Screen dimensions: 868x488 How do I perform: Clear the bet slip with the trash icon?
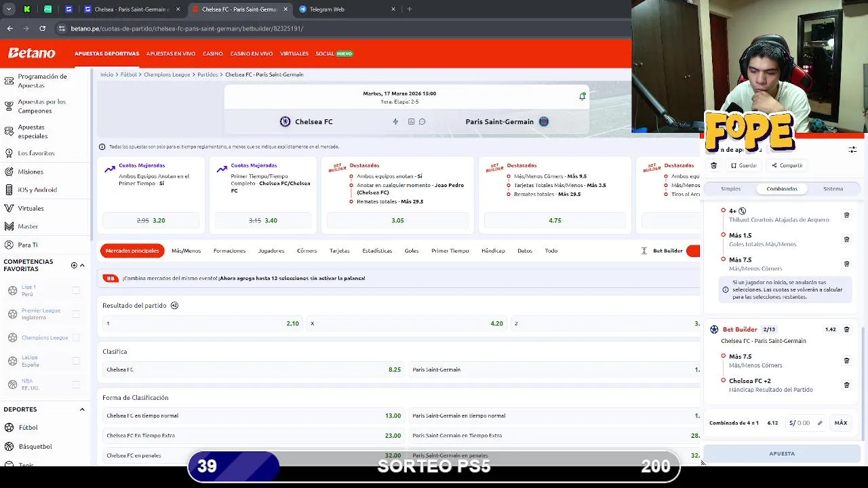713,165
